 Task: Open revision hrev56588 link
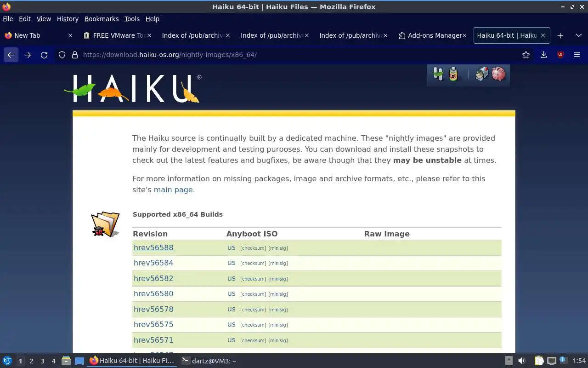point(153,247)
